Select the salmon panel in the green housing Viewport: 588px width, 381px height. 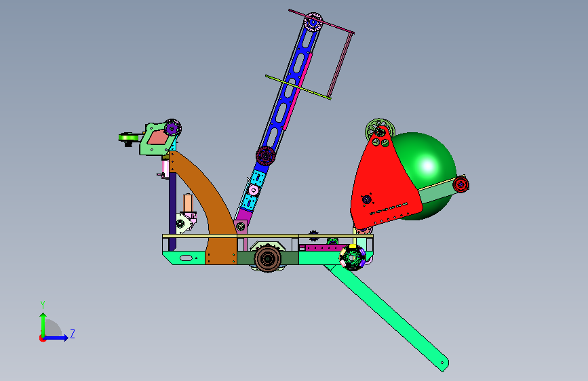click(x=157, y=138)
